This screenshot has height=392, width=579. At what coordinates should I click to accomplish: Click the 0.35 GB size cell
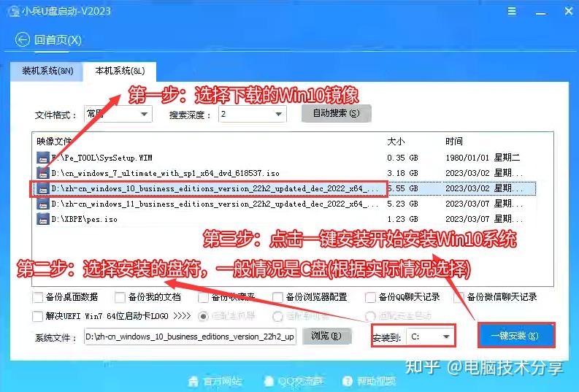402,158
